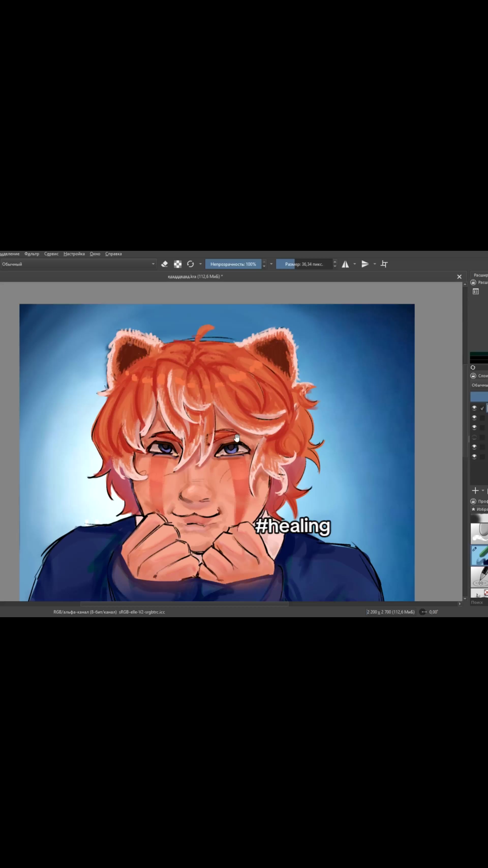Viewport: 488px width, 868px height.
Task: Open the Настройка menu
Action: tap(74, 254)
